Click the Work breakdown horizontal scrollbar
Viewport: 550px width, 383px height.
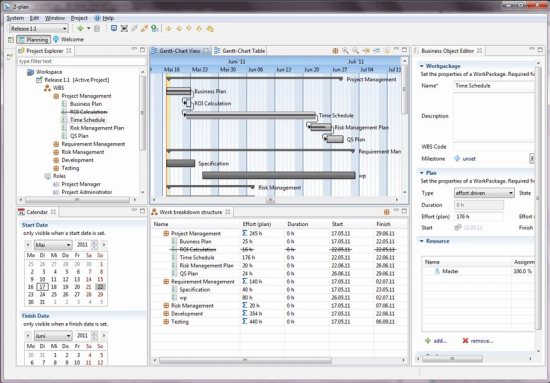[245, 360]
